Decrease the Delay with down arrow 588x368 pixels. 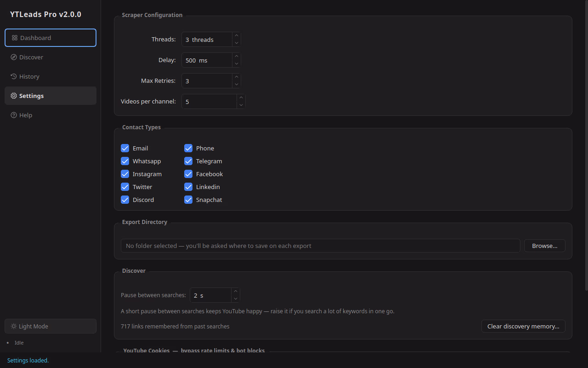[236, 64]
